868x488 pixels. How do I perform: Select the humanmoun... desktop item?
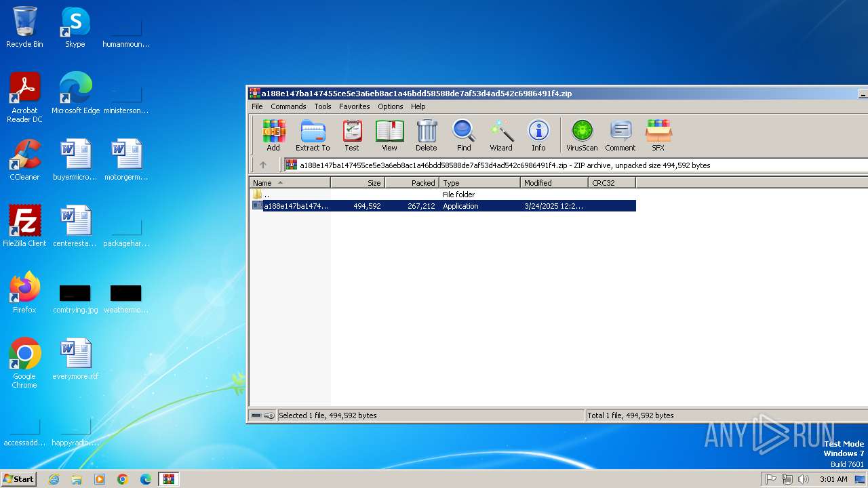coord(126,34)
